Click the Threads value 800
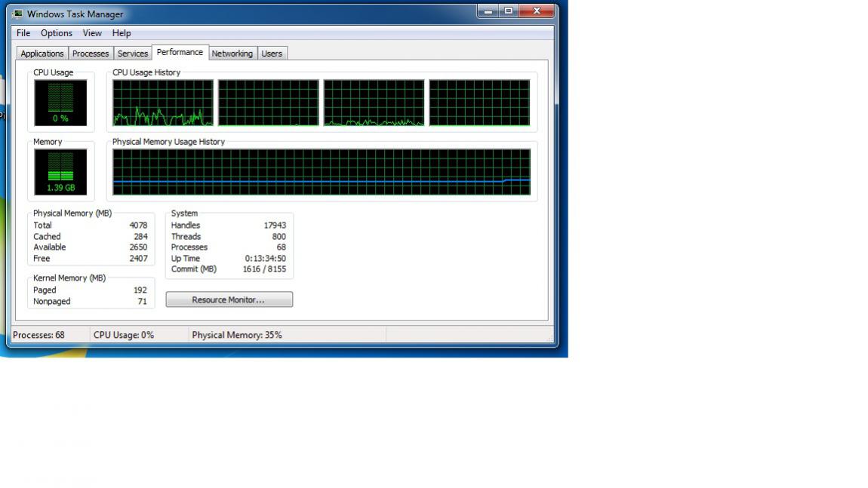This screenshot has height=488, width=868. click(x=279, y=236)
